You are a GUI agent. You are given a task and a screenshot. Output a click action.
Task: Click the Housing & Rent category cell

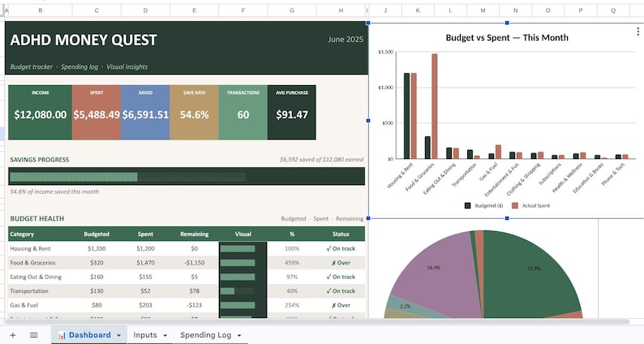pos(41,248)
